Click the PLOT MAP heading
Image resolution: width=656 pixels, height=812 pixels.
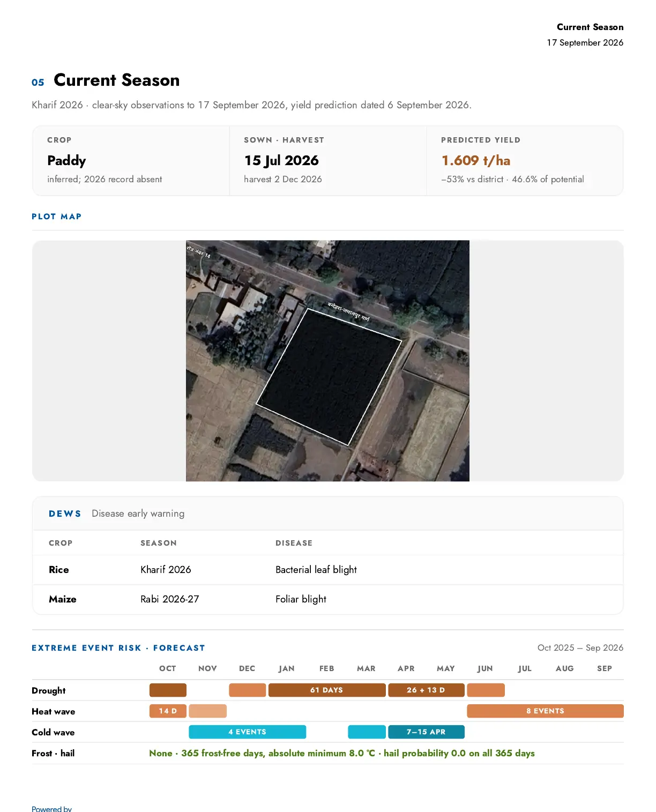57,217
